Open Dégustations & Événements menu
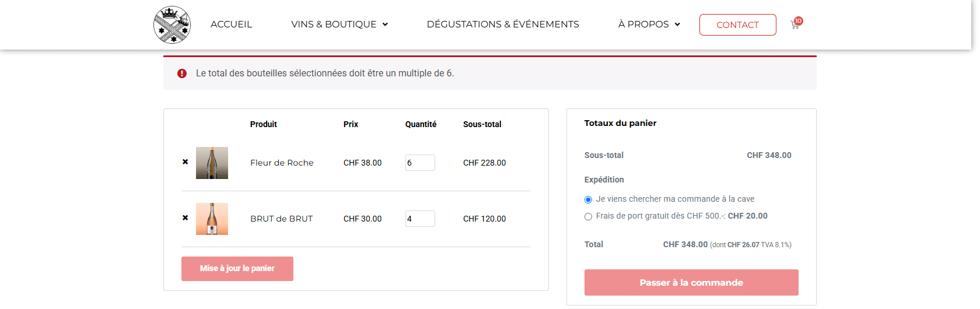Image resolution: width=980 pixels, height=309 pixels. 503,24
